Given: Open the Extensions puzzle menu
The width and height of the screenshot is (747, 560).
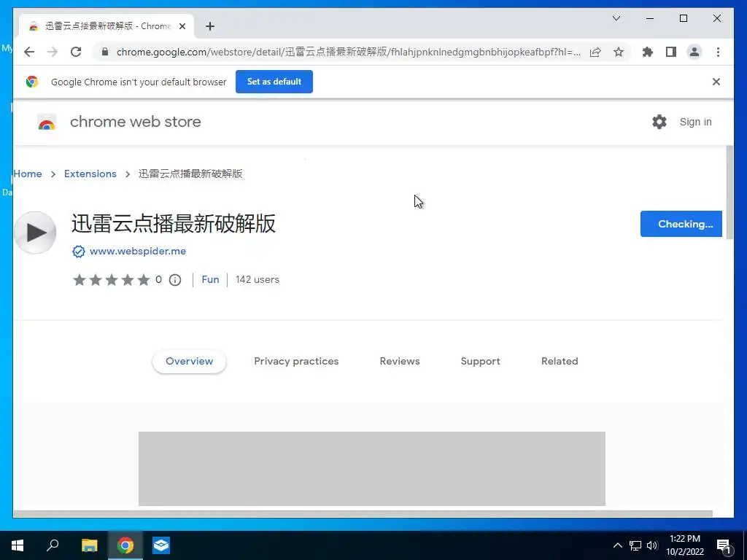Looking at the screenshot, I should click(x=648, y=52).
